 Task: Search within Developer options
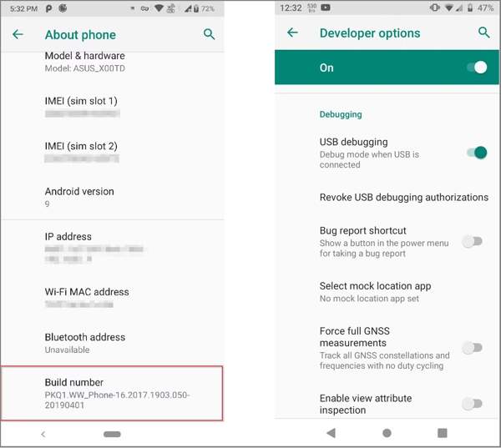(x=483, y=33)
